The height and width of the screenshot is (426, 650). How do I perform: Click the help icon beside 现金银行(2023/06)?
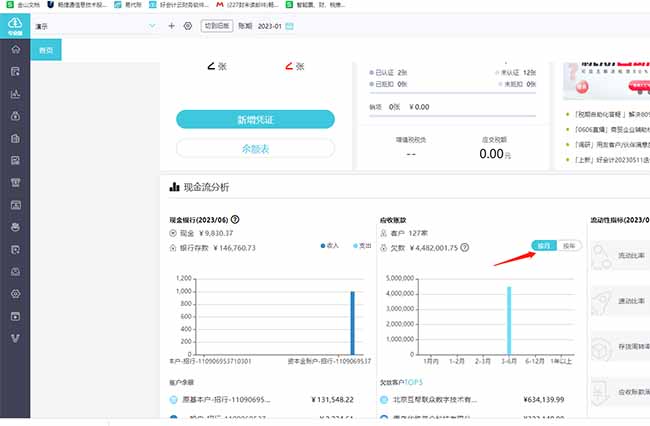coord(235,220)
